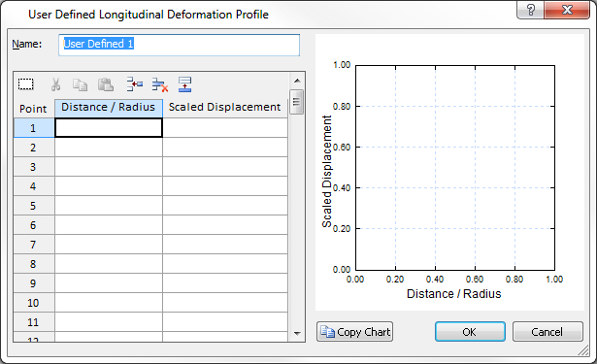Click the grid vertical scrollbar thumb
597x364 pixels.
click(x=297, y=102)
